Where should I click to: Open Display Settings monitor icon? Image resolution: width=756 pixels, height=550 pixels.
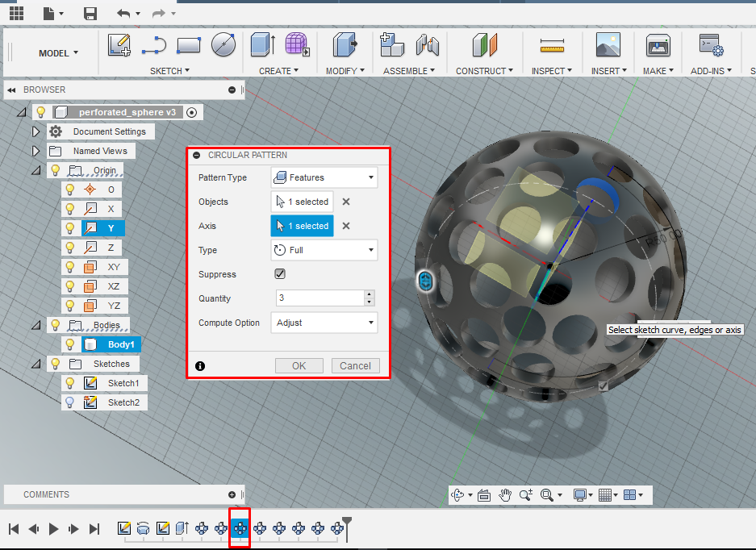pyautogui.click(x=580, y=495)
